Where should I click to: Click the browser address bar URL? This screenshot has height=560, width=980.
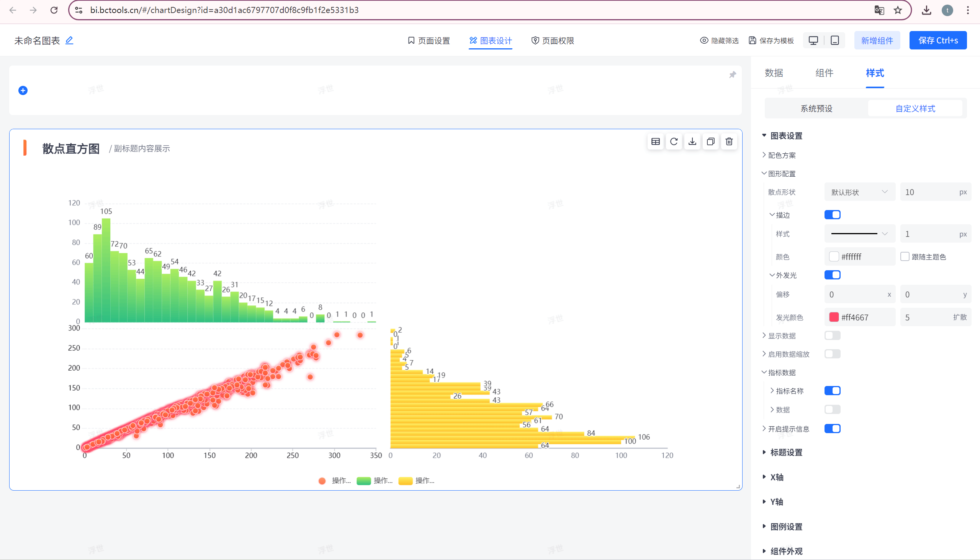pos(224,10)
